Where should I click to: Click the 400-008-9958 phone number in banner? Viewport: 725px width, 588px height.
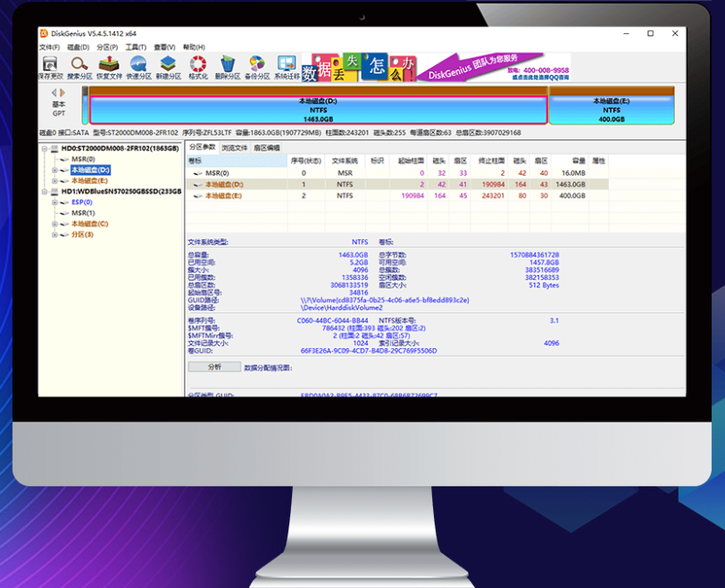pyautogui.click(x=546, y=70)
